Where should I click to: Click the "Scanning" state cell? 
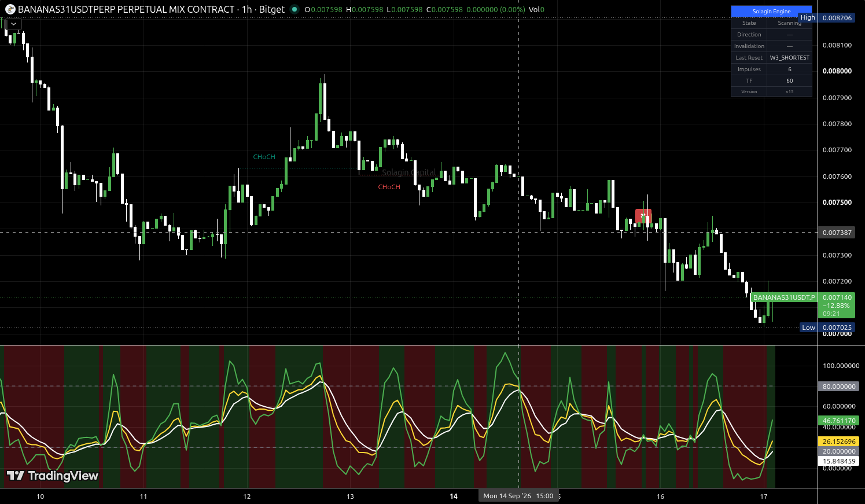(x=789, y=23)
